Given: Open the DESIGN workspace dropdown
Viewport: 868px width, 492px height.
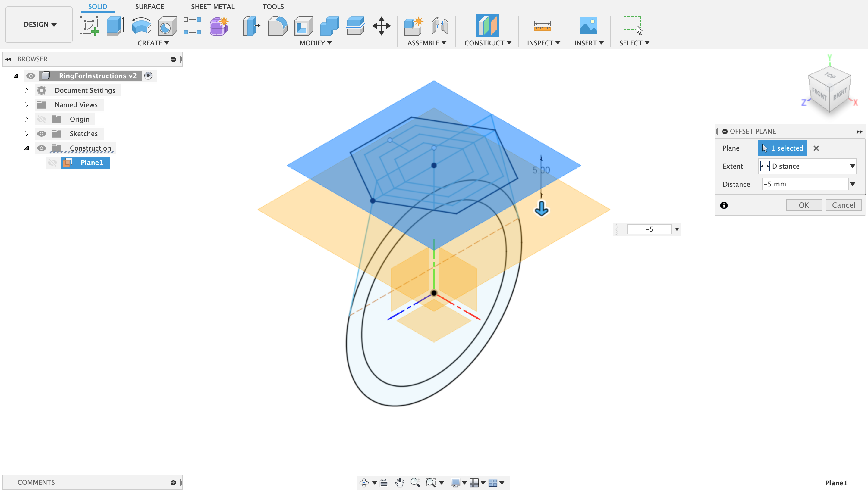Looking at the screenshot, I should [39, 25].
